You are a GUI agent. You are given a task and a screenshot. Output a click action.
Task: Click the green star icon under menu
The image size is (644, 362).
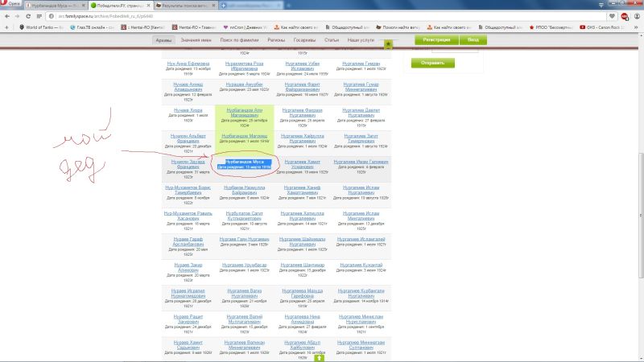(388, 44)
